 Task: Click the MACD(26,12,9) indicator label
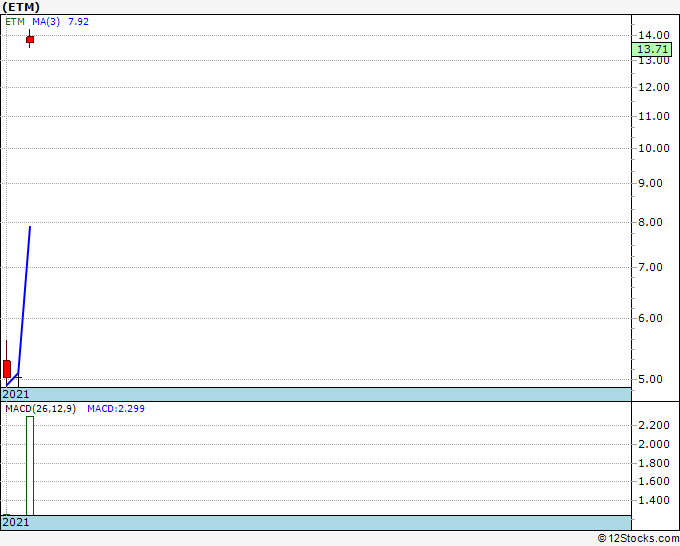pyautogui.click(x=40, y=409)
